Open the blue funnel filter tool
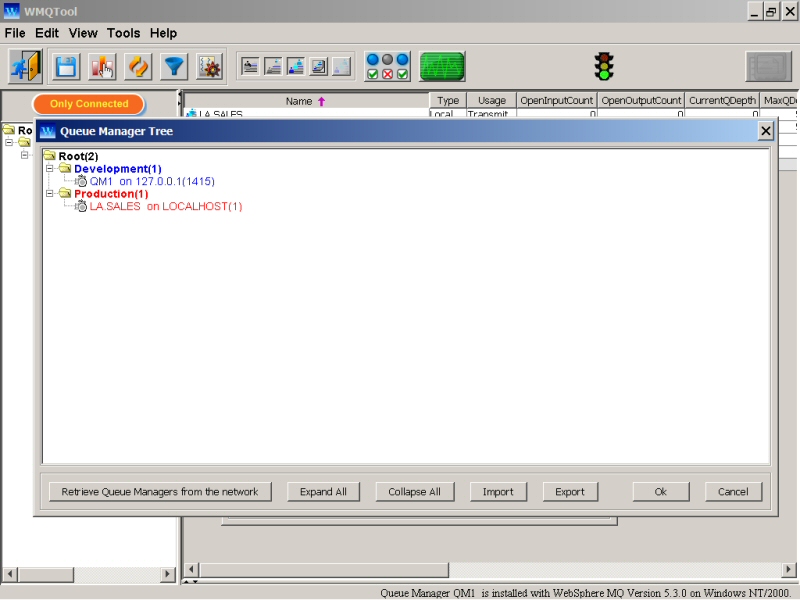Viewport: 800px width, 600px height. click(x=174, y=67)
